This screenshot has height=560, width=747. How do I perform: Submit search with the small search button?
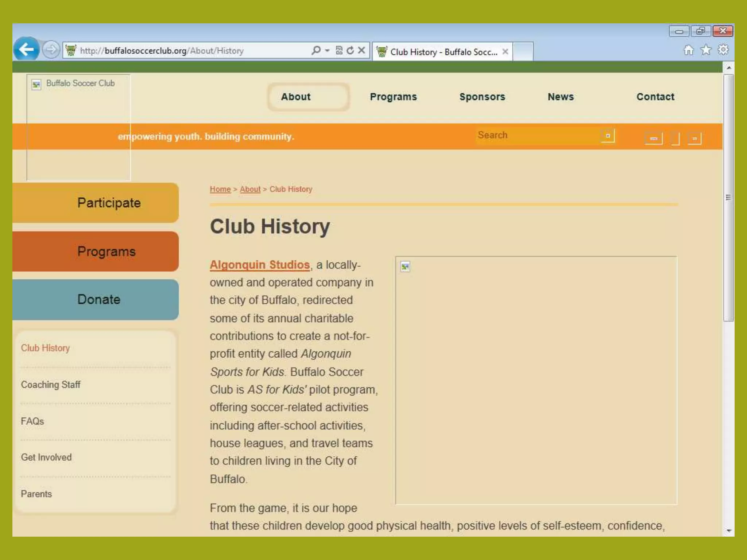tap(608, 136)
